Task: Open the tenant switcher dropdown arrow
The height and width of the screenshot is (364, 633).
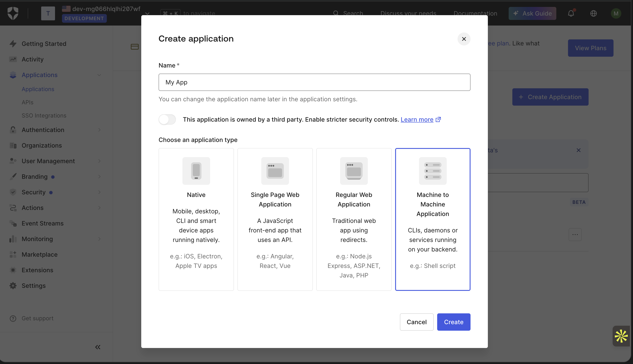Action: tap(147, 13)
